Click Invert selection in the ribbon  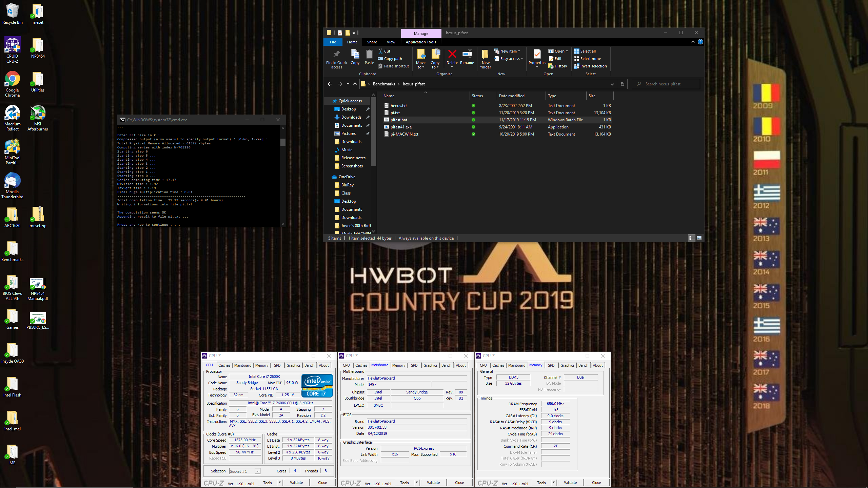[x=590, y=66]
